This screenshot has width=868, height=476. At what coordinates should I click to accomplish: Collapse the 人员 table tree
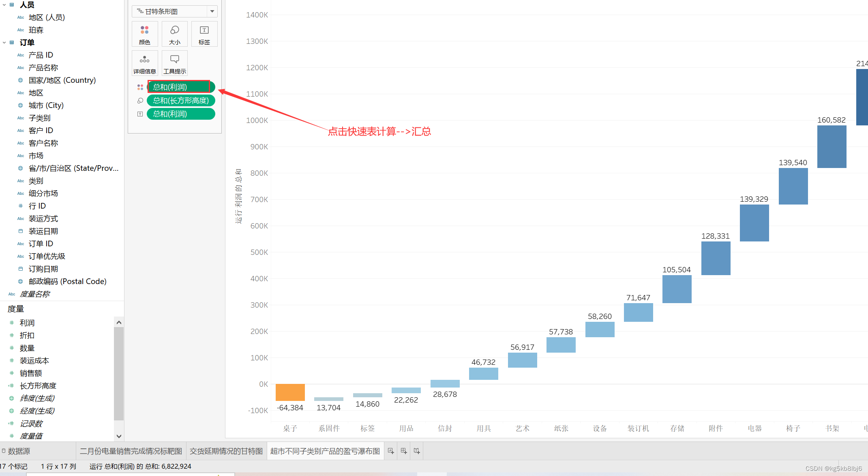(x=4, y=5)
